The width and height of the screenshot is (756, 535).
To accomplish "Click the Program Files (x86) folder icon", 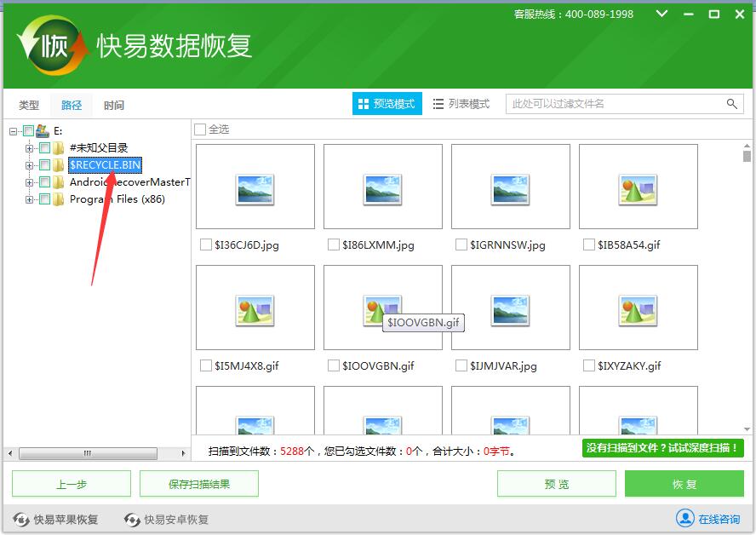I will (59, 198).
